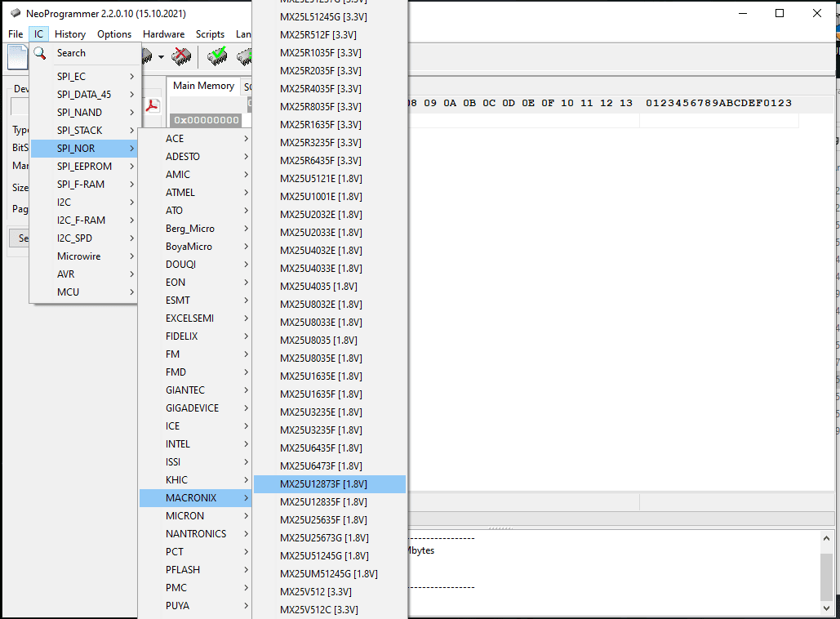The width and height of the screenshot is (840, 619).
Task: Expand the I2C_SPD submenu
Action: 84,238
